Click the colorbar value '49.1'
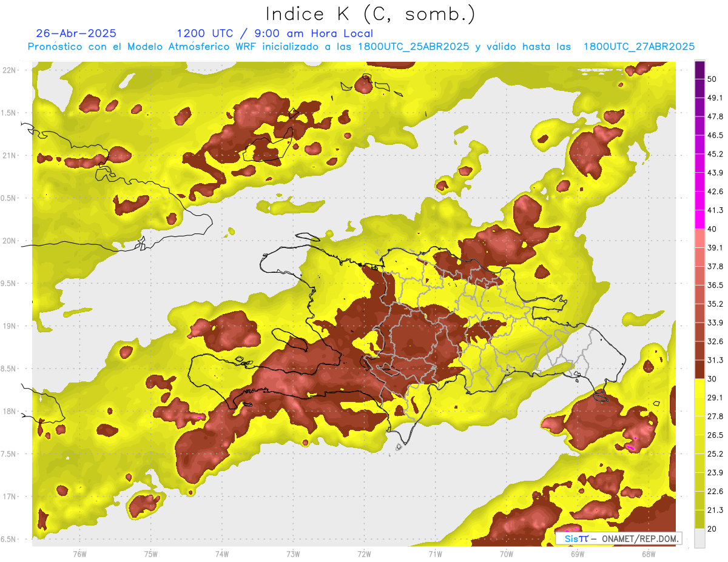Screen dimensions: 728x562 715,98
